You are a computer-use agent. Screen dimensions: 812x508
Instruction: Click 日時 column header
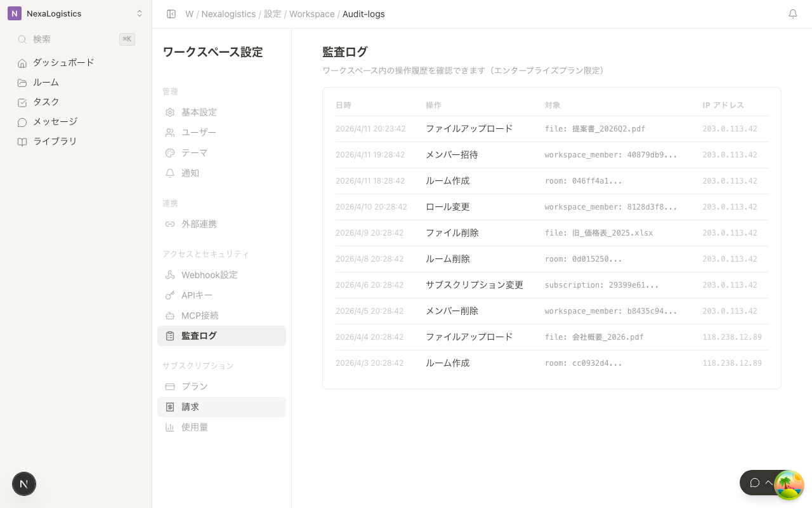(343, 105)
